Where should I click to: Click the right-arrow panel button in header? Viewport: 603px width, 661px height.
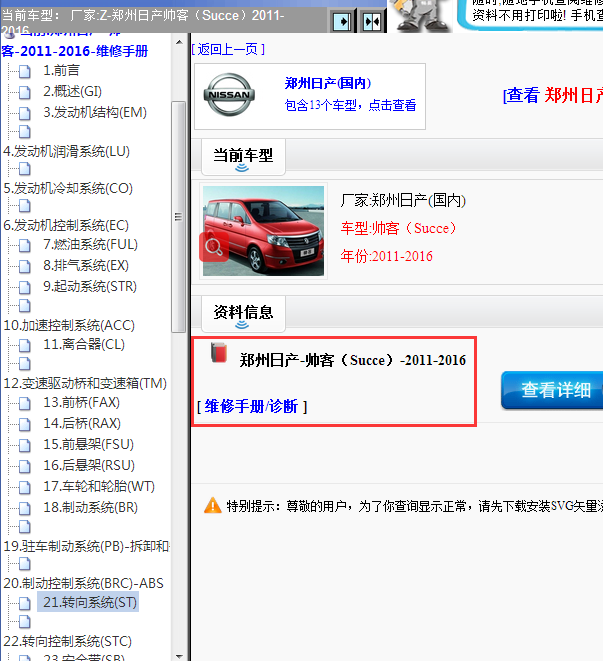click(342, 21)
